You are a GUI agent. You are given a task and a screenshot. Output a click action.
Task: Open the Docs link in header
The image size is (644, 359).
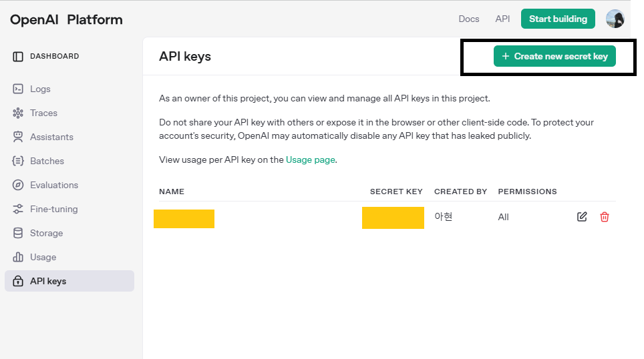click(468, 19)
